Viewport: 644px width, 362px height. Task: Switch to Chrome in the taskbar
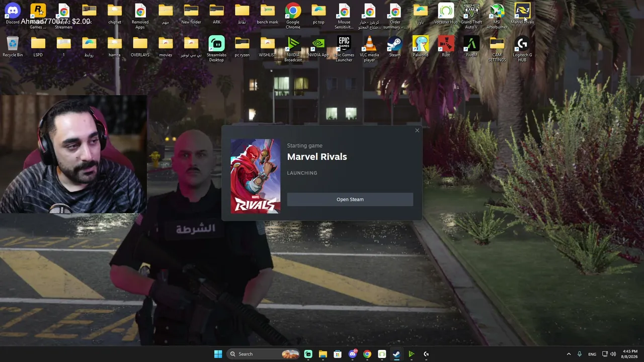(x=367, y=354)
